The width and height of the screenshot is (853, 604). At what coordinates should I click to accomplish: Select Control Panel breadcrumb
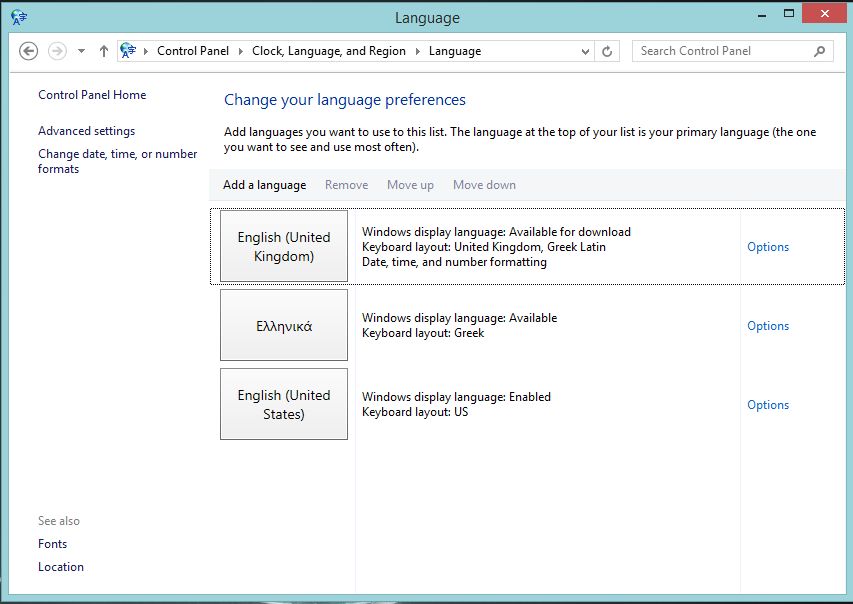click(x=193, y=51)
